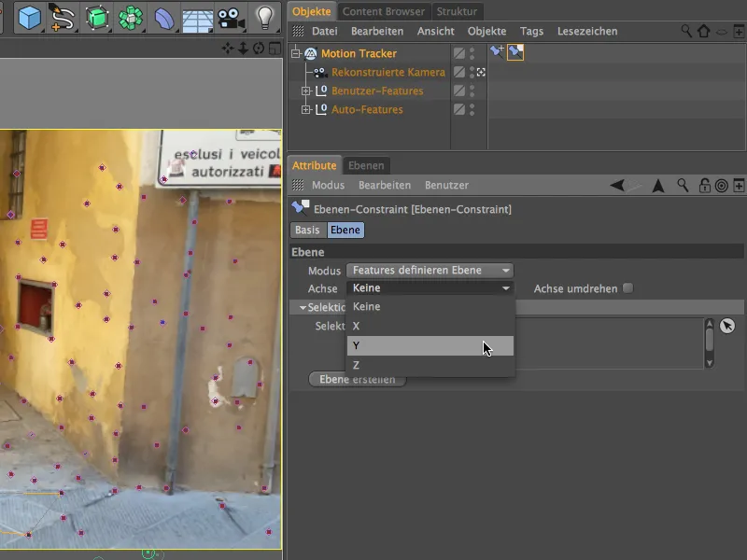
Task: Click Object Manager home icon
Action: tap(704, 32)
